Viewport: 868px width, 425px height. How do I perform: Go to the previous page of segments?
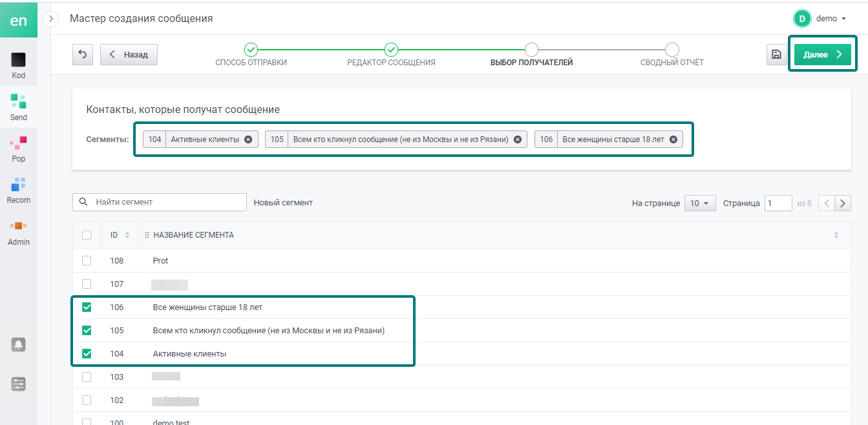click(x=826, y=203)
